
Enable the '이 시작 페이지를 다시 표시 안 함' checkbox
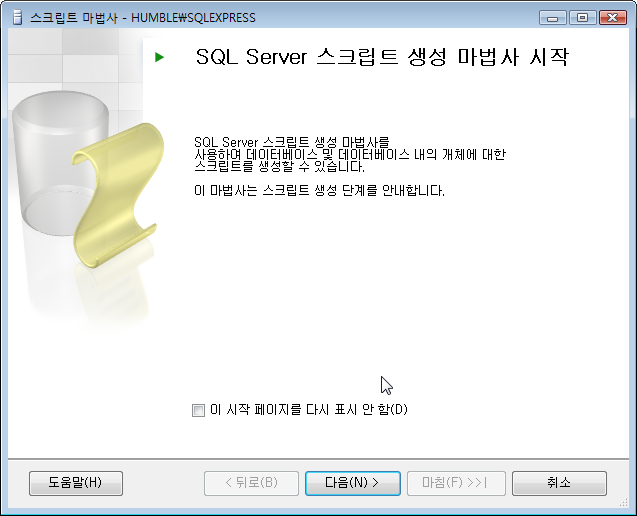tap(198, 410)
